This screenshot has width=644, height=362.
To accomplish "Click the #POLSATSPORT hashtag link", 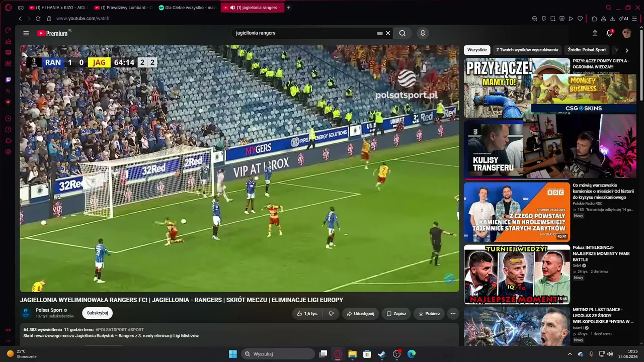I will pos(111,330).
